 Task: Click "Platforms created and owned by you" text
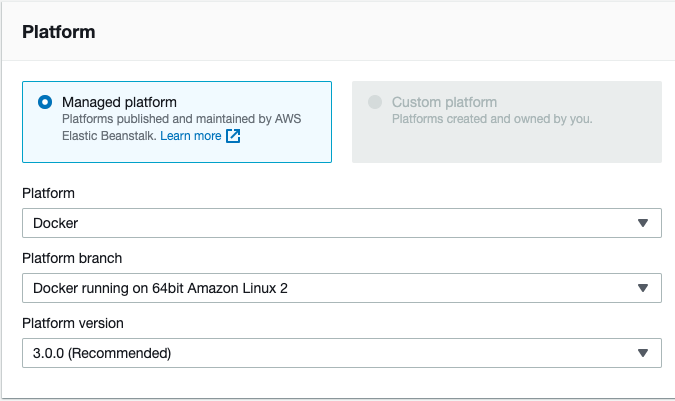coord(492,119)
